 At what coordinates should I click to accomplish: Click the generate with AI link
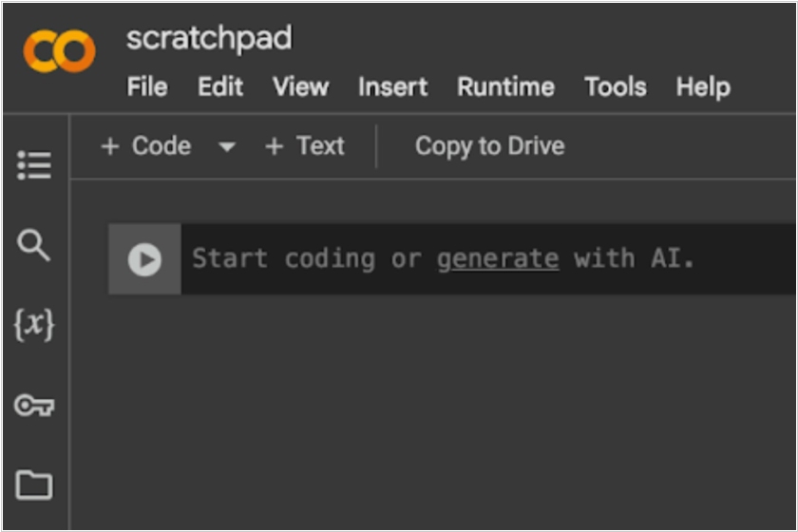(498, 259)
